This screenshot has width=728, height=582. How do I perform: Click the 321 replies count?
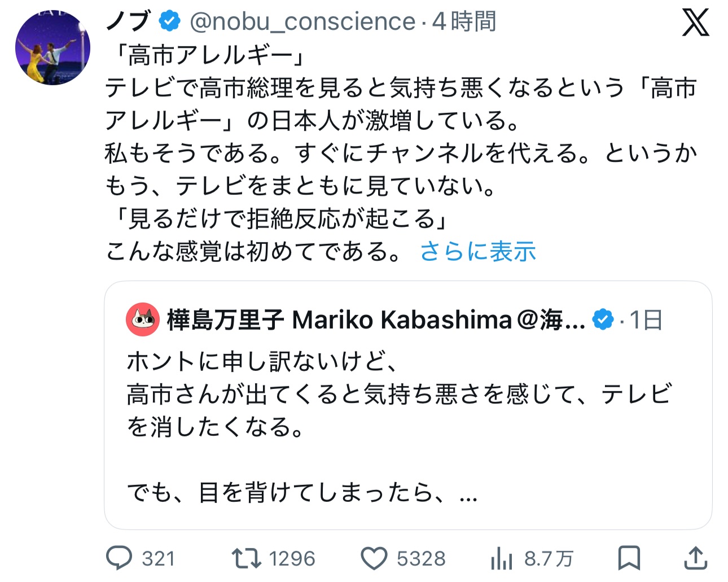158,559
